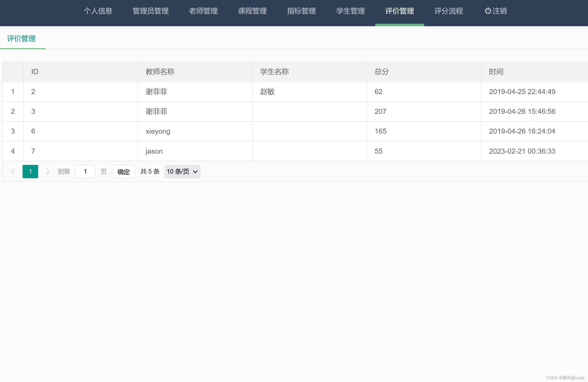Image resolution: width=588 pixels, height=382 pixels.
Task: Open the 管理员管理 section
Action: point(150,11)
